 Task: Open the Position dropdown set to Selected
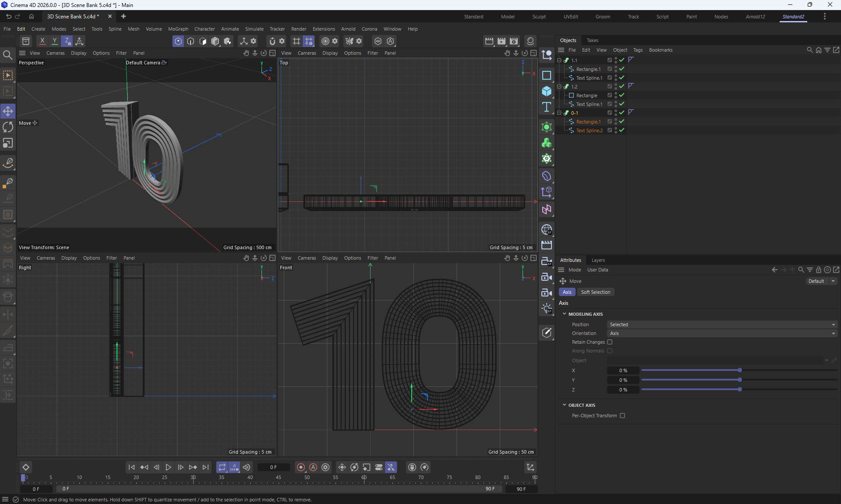click(x=722, y=324)
